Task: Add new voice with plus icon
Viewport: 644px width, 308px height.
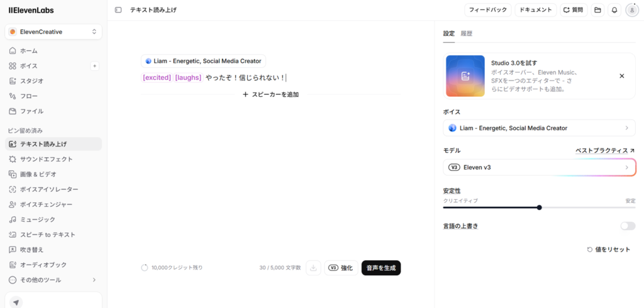Action: [x=94, y=66]
